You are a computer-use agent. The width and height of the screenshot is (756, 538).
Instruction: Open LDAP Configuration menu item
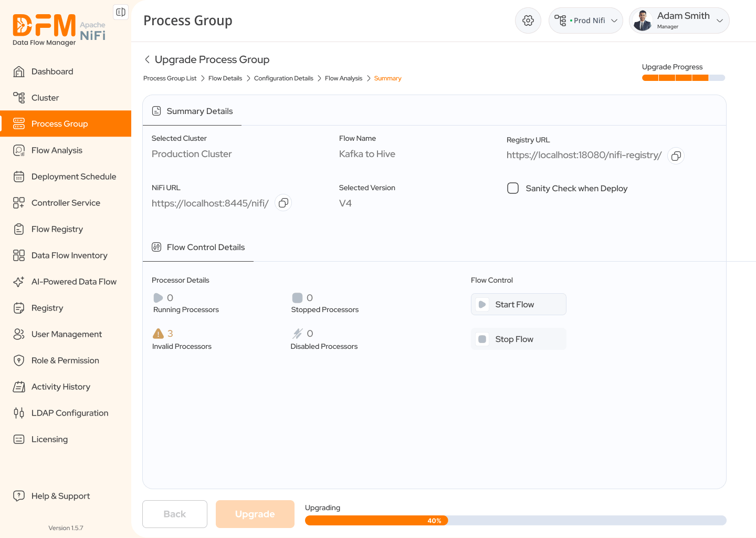(66, 413)
